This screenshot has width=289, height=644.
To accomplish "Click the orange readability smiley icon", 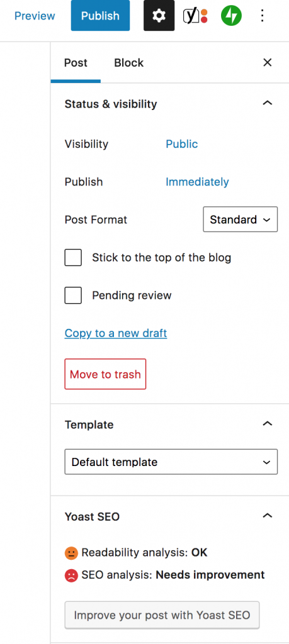I will (x=71, y=553).
